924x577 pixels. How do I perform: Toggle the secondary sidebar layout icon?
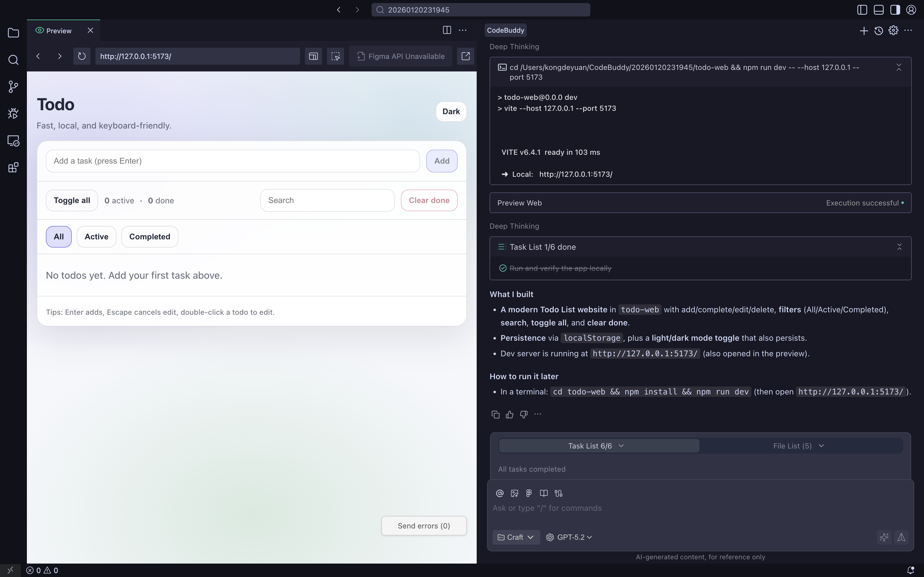pyautogui.click(x=895, y=10)
